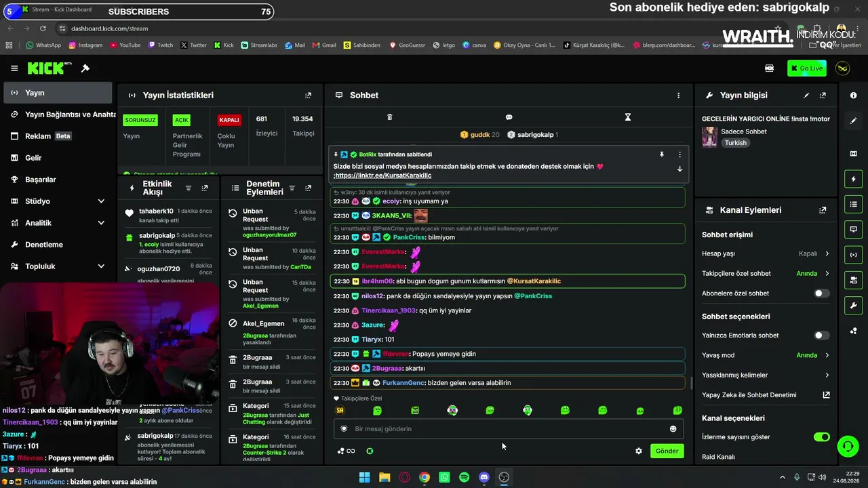Image resolution: width=868 pixels, height=488 pixels.
Task: Open the hamburger sidebar menu
Action: tap(14, 68)
